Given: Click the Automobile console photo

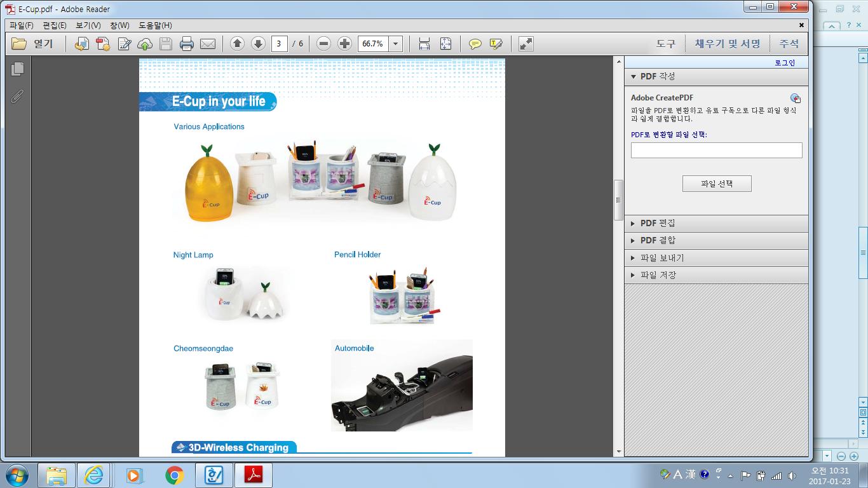Looking at the screenshot, I should [402, 386].
